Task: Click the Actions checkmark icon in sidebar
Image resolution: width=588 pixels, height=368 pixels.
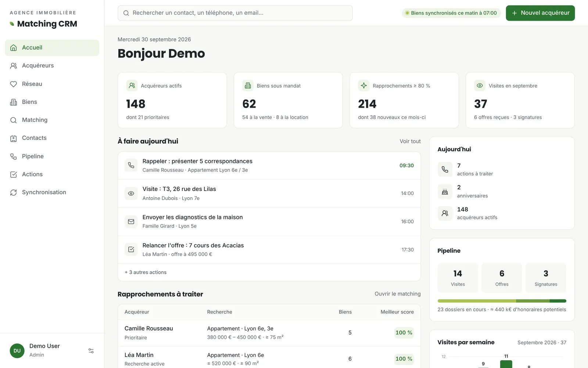Action: pos(14,174)
